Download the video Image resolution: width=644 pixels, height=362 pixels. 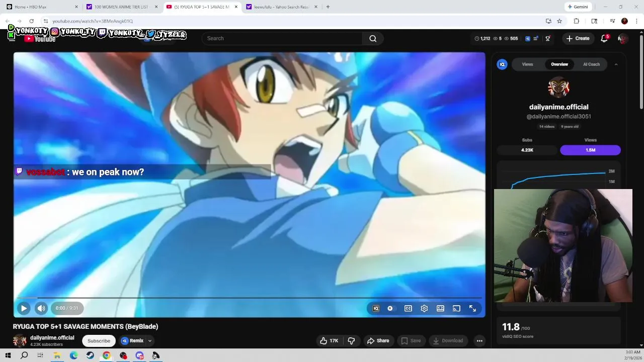tap(448, 341)
